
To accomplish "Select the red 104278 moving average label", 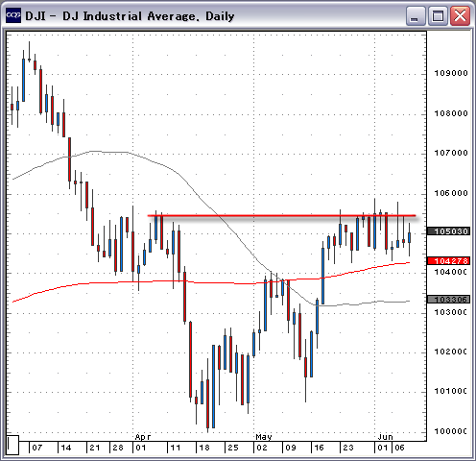I will (449, 261).
